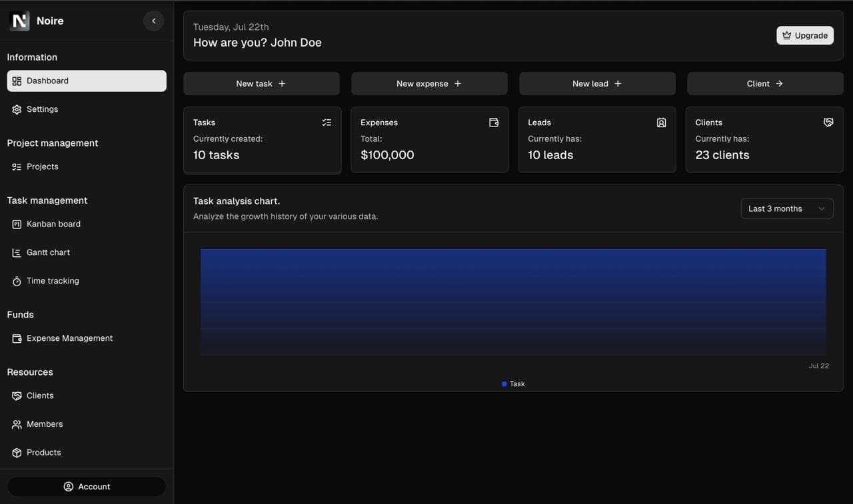853x504 pixels.
Task: Open Time tracking via its stopwatch icon
Action: (x=16, y=280)
